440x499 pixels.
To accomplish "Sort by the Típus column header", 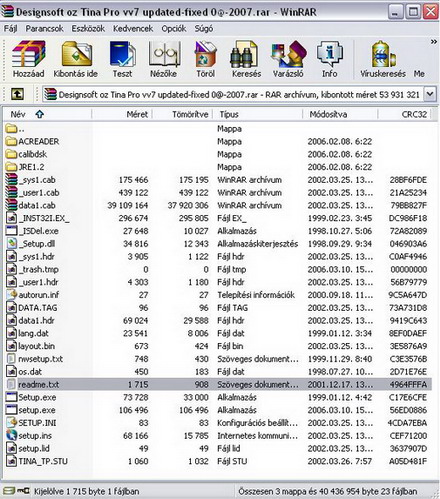I will point(258,114).
